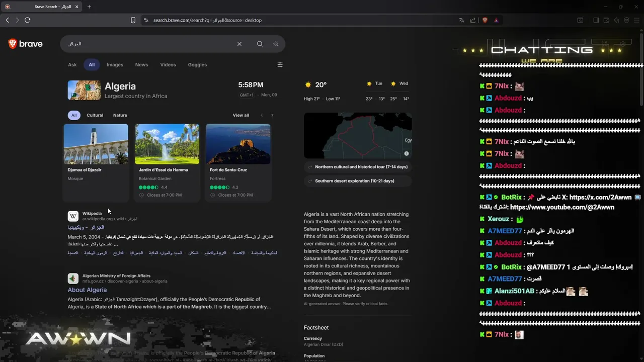Click the Wikipedia favicon in first result

click(x=73, y=216)
